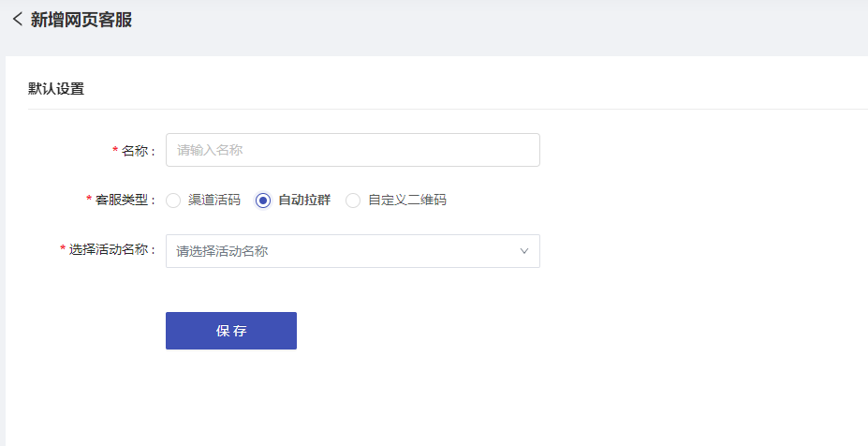Select the 自动拉群 radio option
The height and width of the screenshot is (446, 868).
coord(263,201)
